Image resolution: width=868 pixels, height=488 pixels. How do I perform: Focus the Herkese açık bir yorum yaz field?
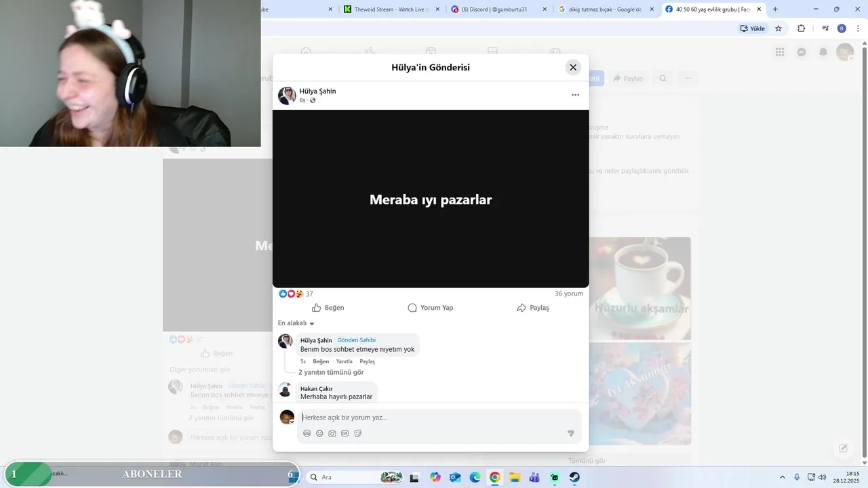(439, 418)
